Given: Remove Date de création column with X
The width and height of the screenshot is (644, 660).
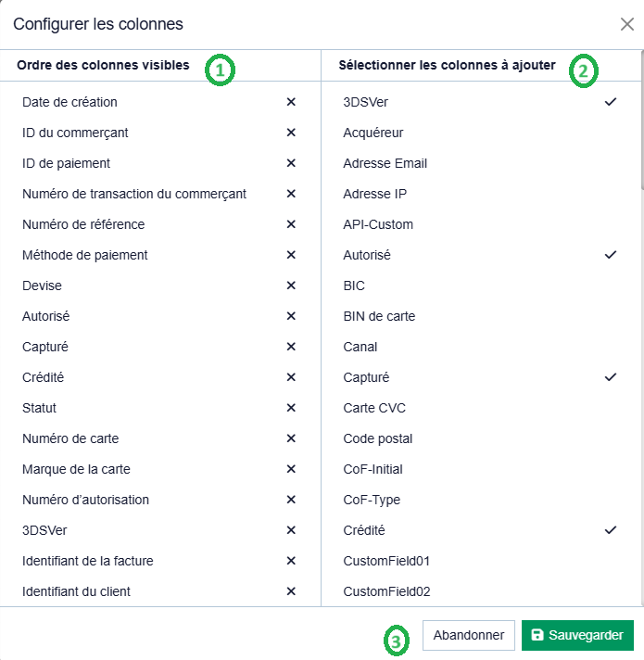Looking at the screenshot, I should 291,102.
